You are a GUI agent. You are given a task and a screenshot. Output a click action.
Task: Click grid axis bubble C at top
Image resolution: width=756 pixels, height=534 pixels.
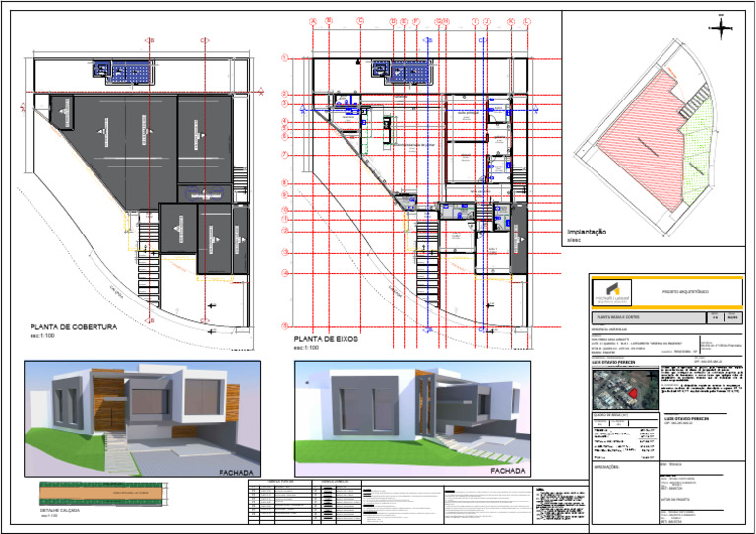360,20
